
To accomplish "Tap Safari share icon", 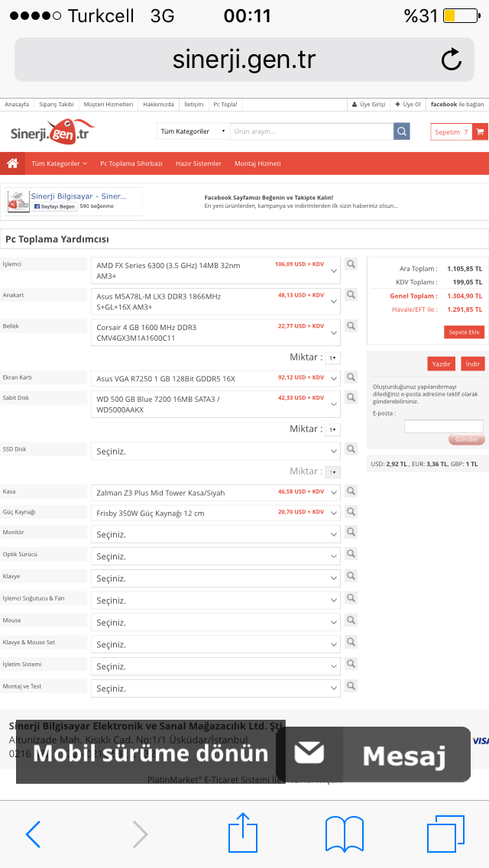I will 243,831.
